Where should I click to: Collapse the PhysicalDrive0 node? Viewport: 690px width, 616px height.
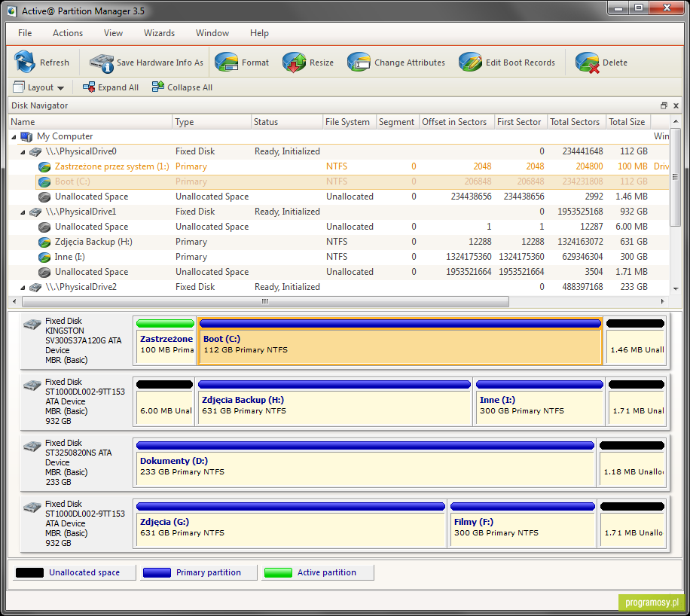coord(23,152)
